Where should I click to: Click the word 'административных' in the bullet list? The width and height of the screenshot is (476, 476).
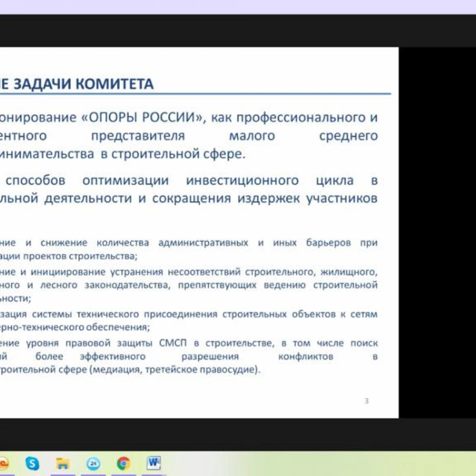click(x=203, y=243)
